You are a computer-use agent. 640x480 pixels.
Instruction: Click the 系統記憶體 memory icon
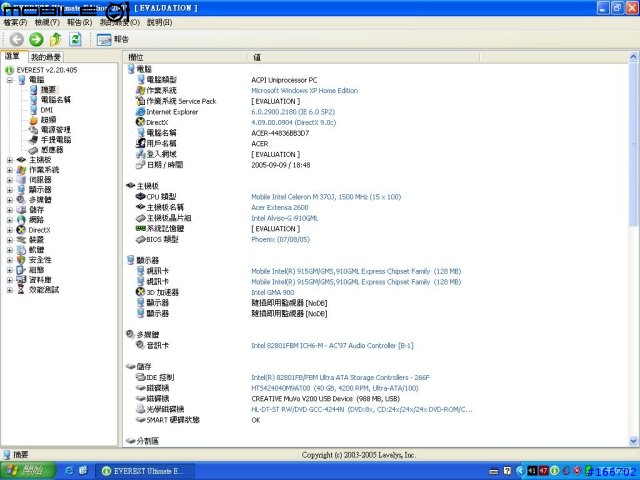[x=140, y=229]
